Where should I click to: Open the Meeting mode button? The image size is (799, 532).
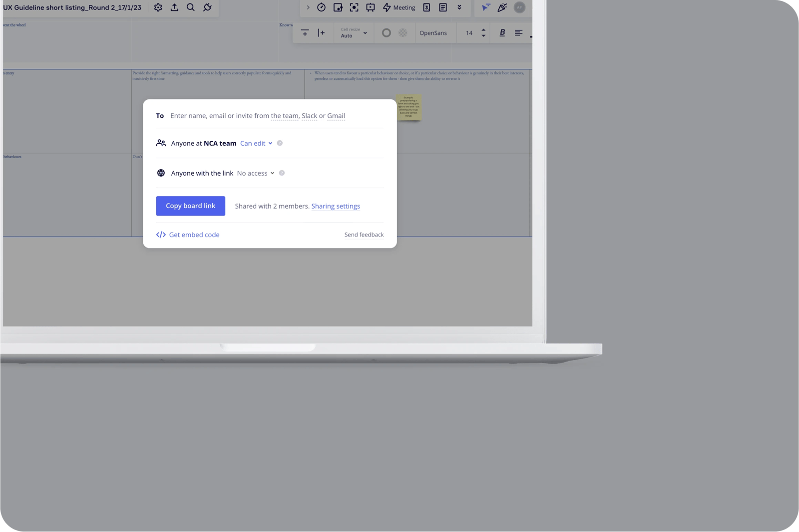tap(399, 7)
